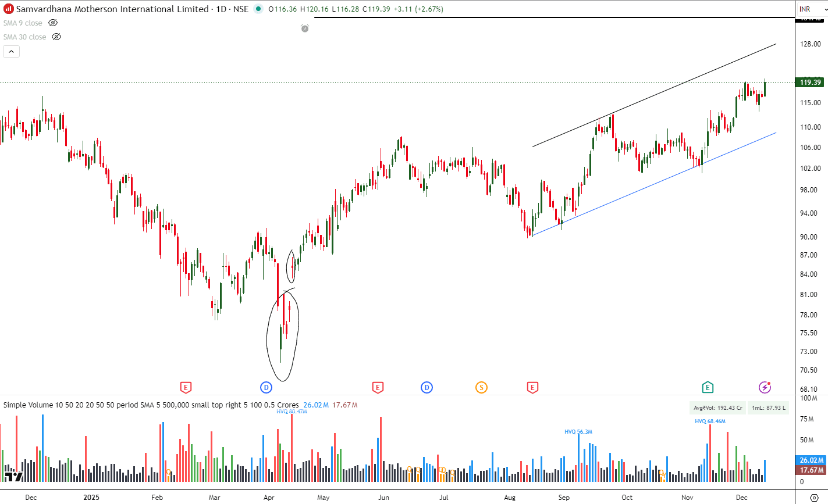Show the SMA 30 close indicator
This screenshot has width=828, height=504.
56,37
